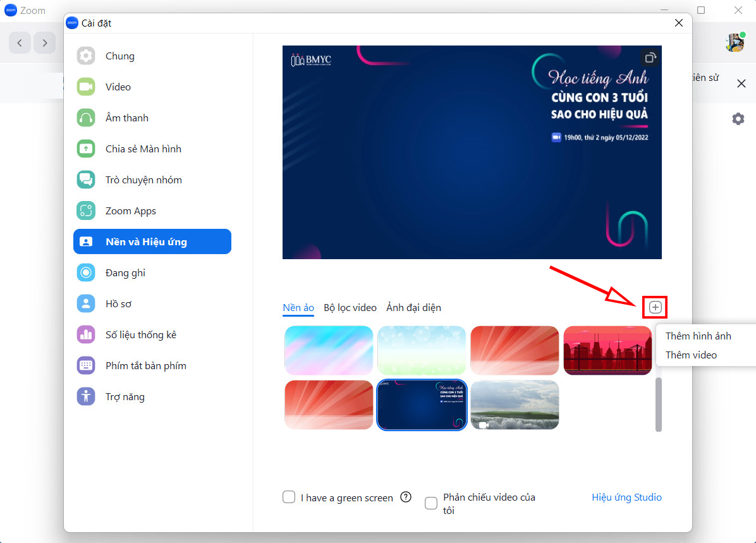The image size is (756, 543).
Task: Open the Hồ sơ profile icon
Action: (86, 304)
